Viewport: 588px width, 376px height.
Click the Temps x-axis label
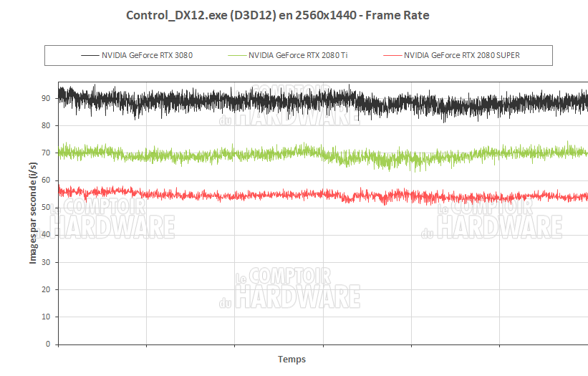pyautogui.click(x=291, y=359)
